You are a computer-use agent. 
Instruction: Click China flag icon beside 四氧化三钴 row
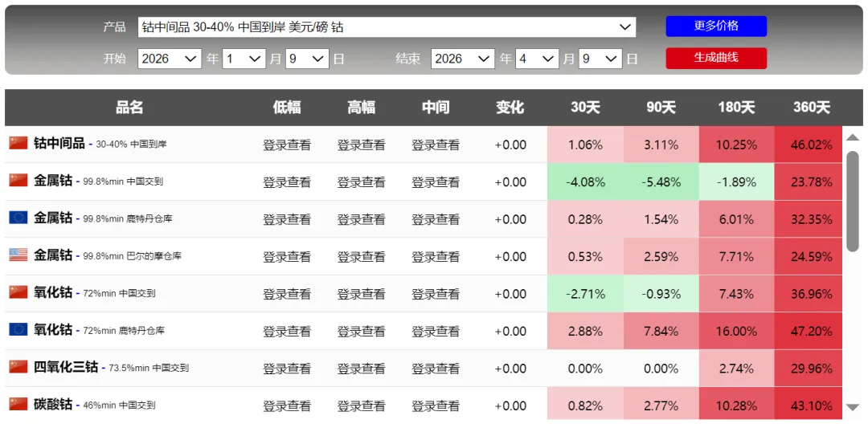pyautogui.click(x=18, y=367)
